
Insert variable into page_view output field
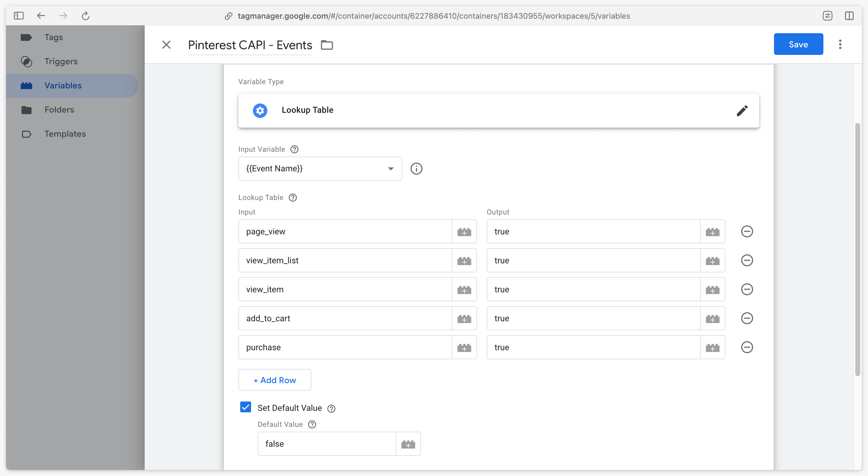click(x=713, y=231)
